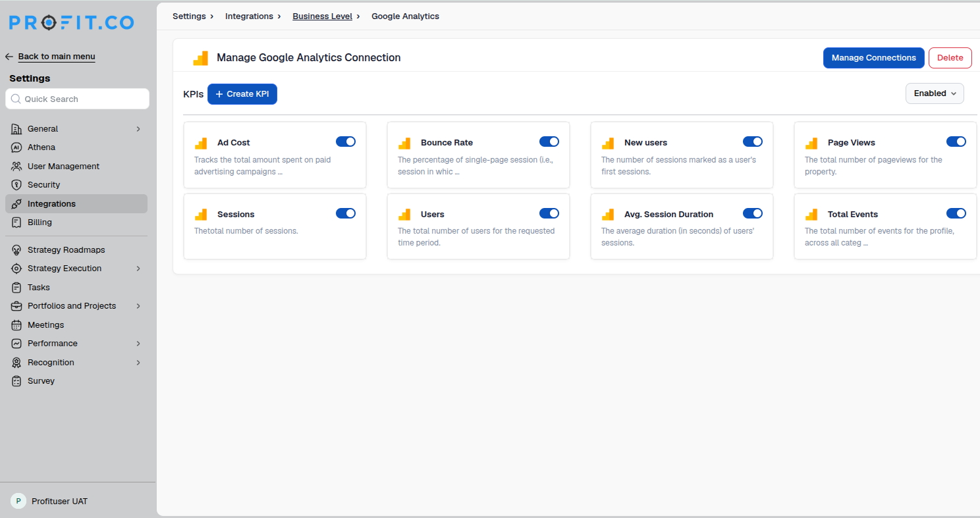Click the Billing receipt icon
This screenshot has height=518, width=980.
[x=16, y=222]
